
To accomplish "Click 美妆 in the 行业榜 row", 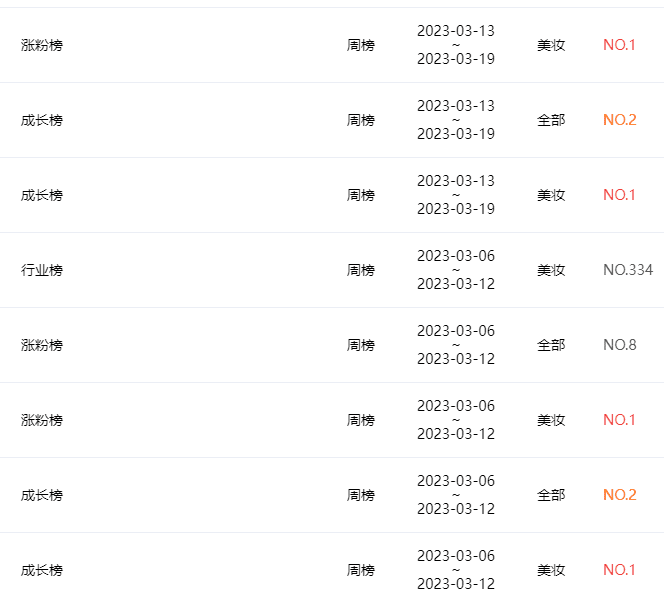I will (551, 270).
